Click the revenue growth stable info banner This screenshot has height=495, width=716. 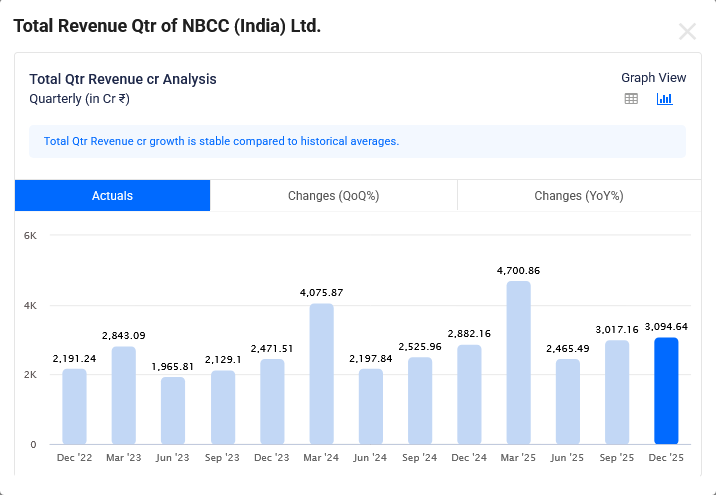pos(357,141)
